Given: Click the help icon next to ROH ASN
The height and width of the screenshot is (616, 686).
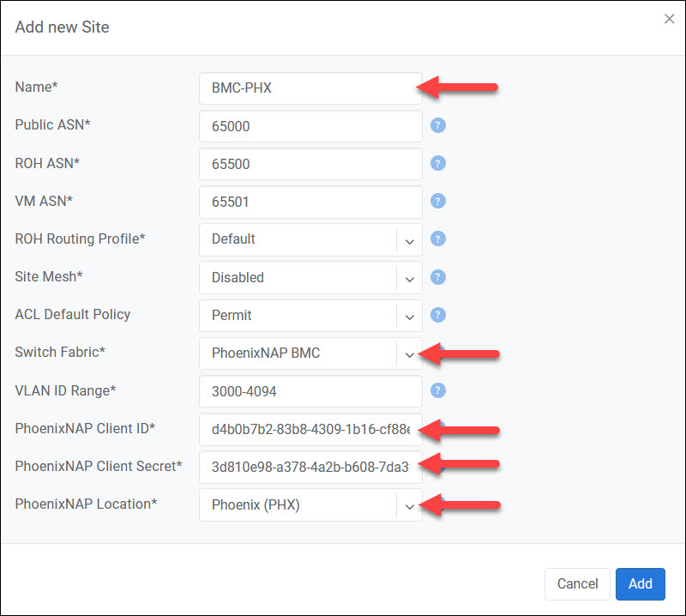Looking at the screenshot, I should [438, 163].
